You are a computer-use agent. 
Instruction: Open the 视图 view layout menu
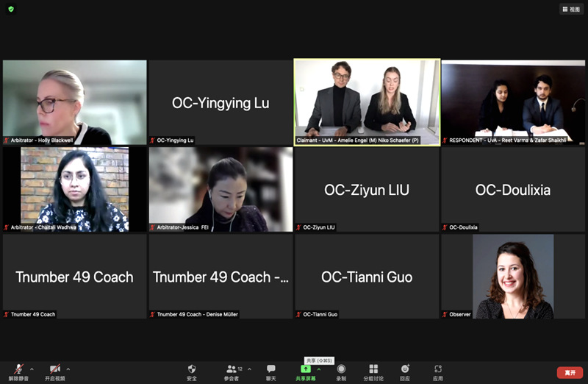[x=571, y=10]
